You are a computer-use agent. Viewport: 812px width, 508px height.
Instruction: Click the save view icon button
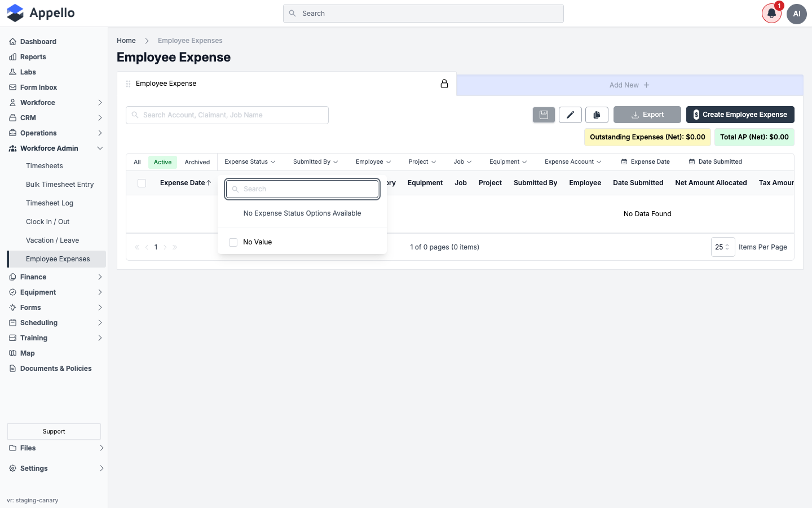click(x=544, y=115)
